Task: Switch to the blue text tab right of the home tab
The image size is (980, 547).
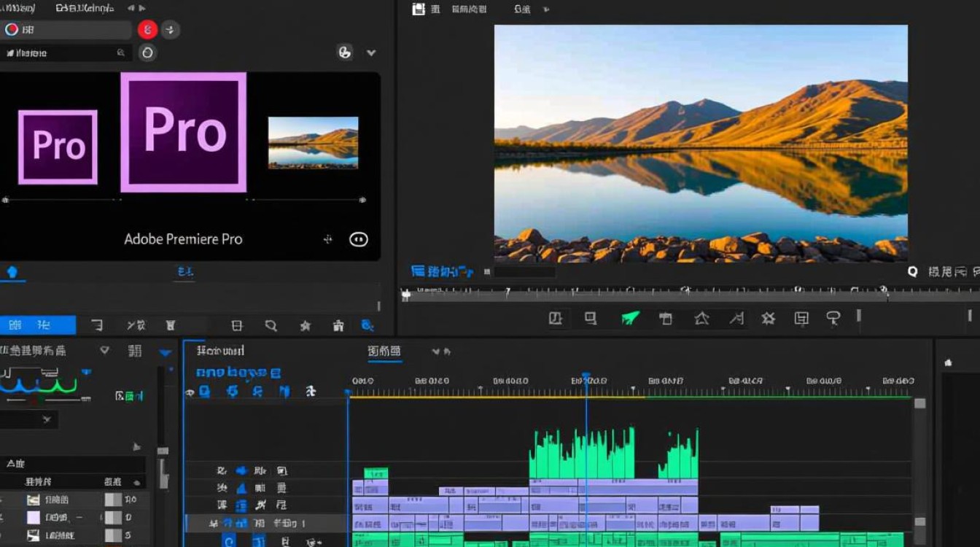Action: coord(185,272)
